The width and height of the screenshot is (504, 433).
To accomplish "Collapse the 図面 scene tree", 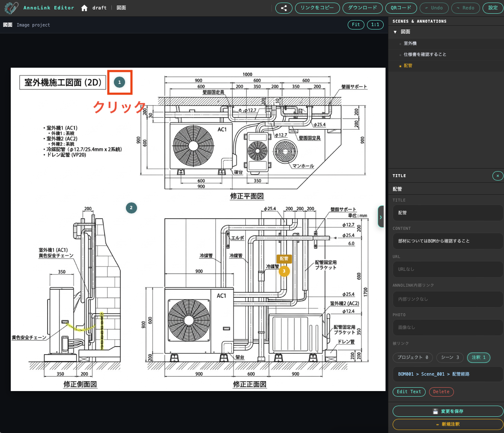I will point(395,32).
